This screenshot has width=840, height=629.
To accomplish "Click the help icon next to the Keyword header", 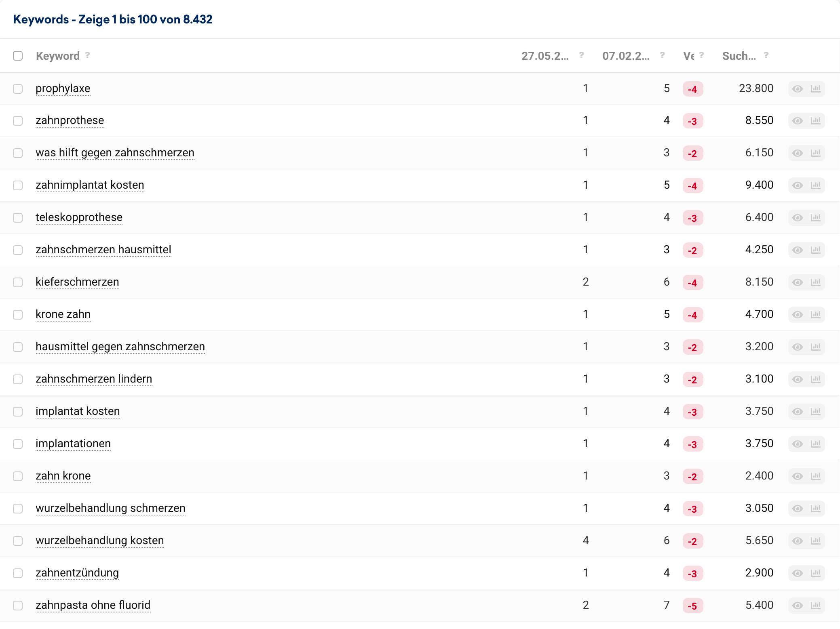I will [x=87, y=55].
